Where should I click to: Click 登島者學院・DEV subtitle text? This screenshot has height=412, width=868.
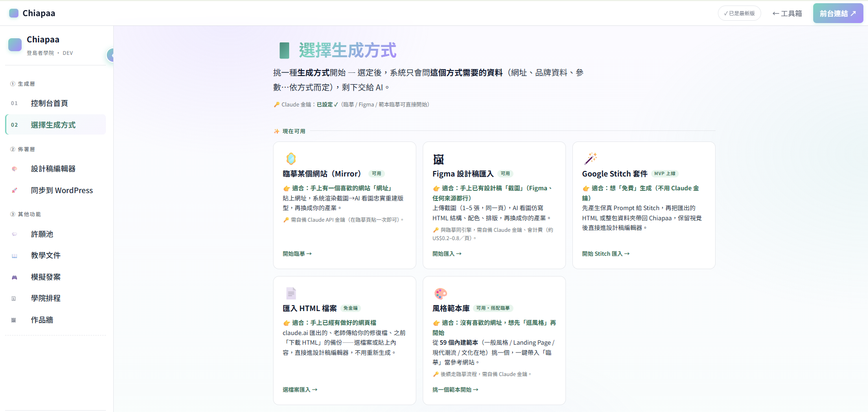(x=50, y=53)
